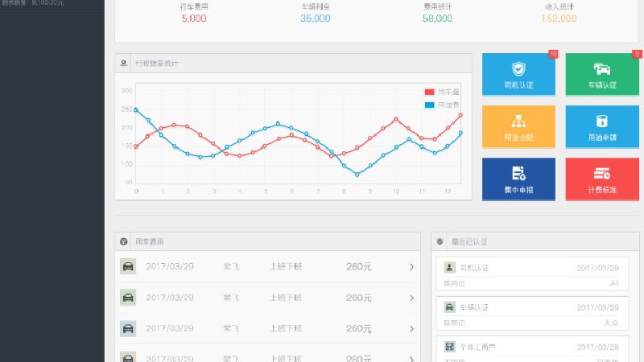Click the 用车费用 panel header icon
Screen dimensions: 644x362
click(124, 241)
